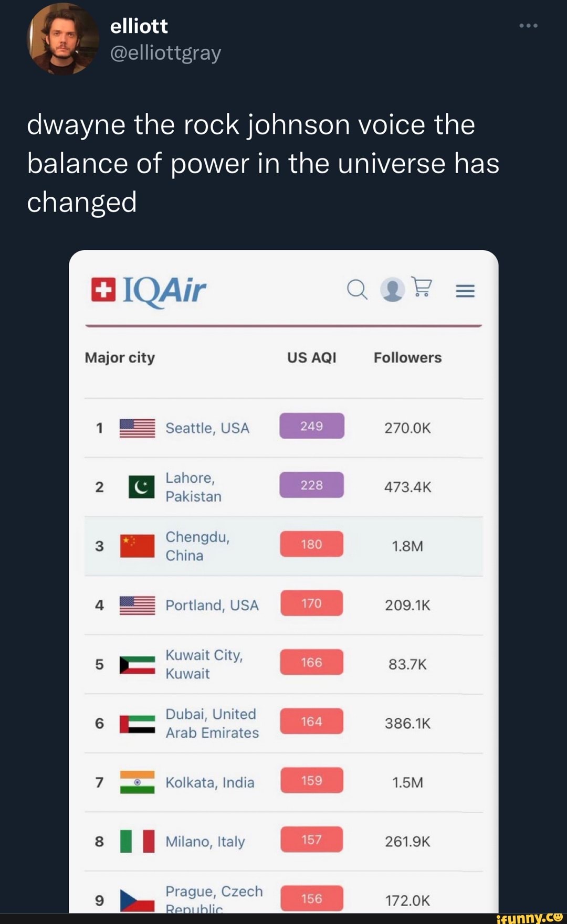Click the purple 249 AQI badge

[312, 426]
